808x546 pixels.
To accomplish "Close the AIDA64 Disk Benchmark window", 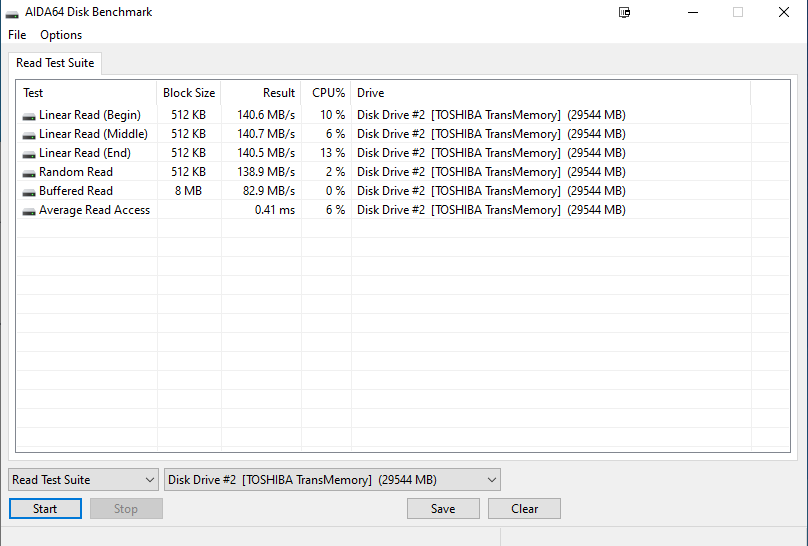I will (x=784, y=12).
